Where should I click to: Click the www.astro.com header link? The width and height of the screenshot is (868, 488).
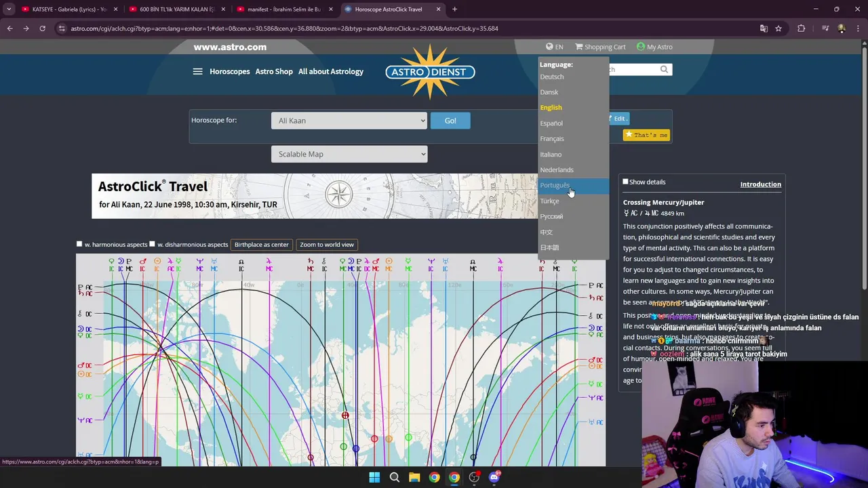(230, 47)
